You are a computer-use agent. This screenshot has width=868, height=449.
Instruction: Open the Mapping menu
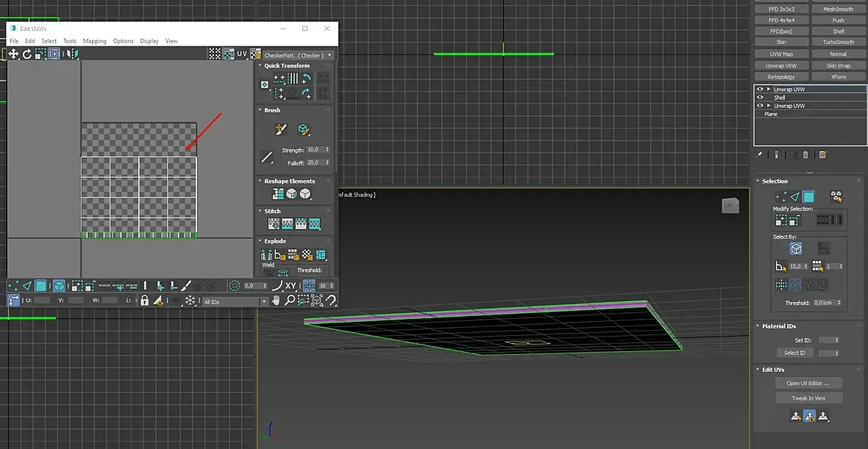[94, 41]
